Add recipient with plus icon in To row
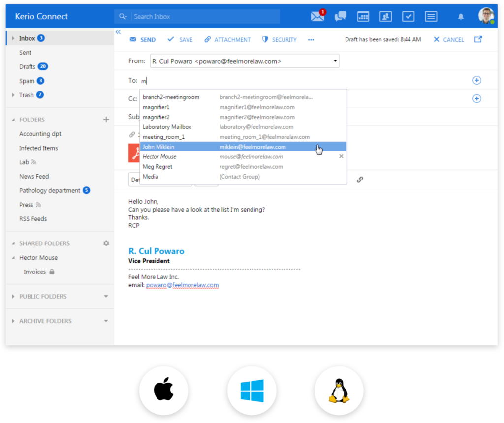 pyautogui.click(x=476, y=80)
